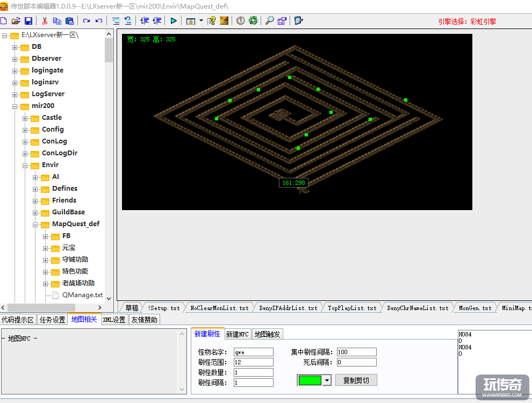
Task: Collapse the mir200 folder in the tree
Action: tap(15, 106)
